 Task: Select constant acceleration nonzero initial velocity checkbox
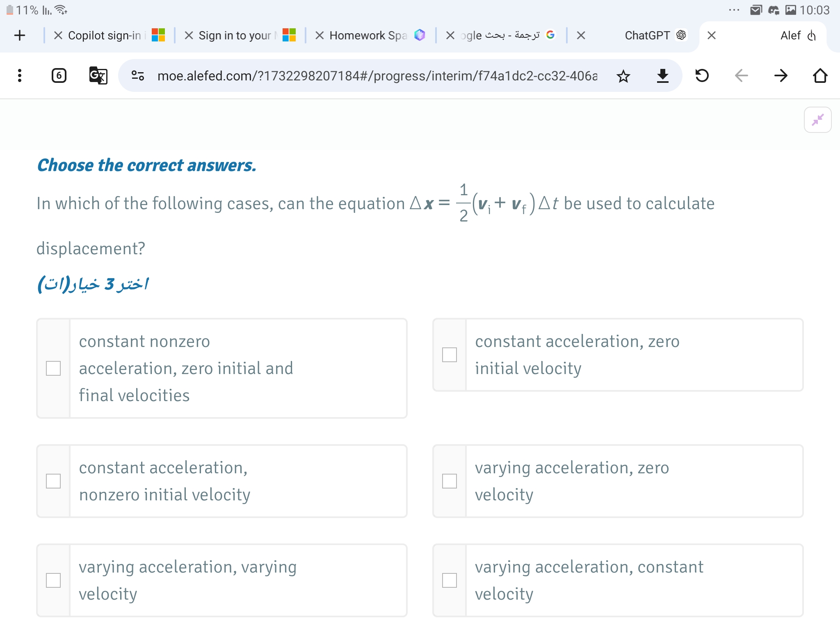coord(53,481)
